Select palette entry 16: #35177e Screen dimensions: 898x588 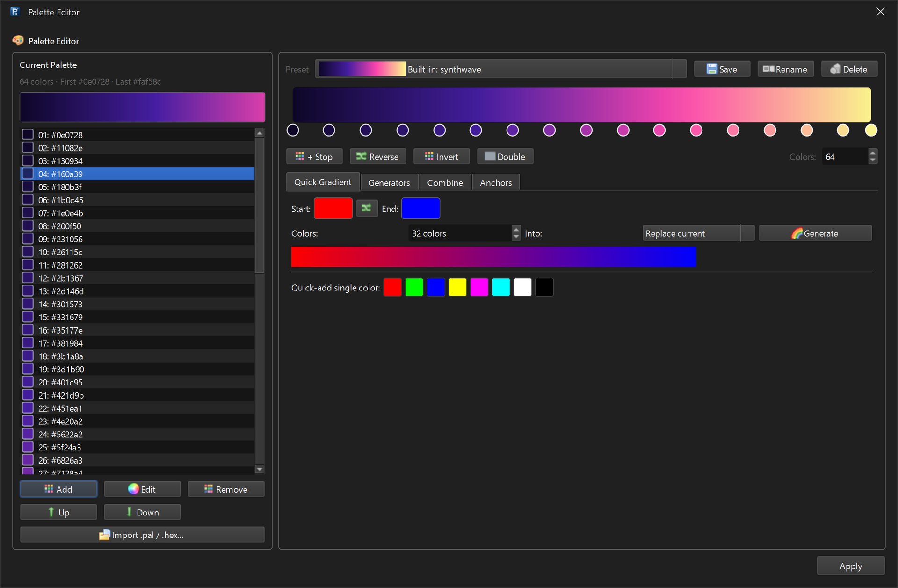coord(138,330)
